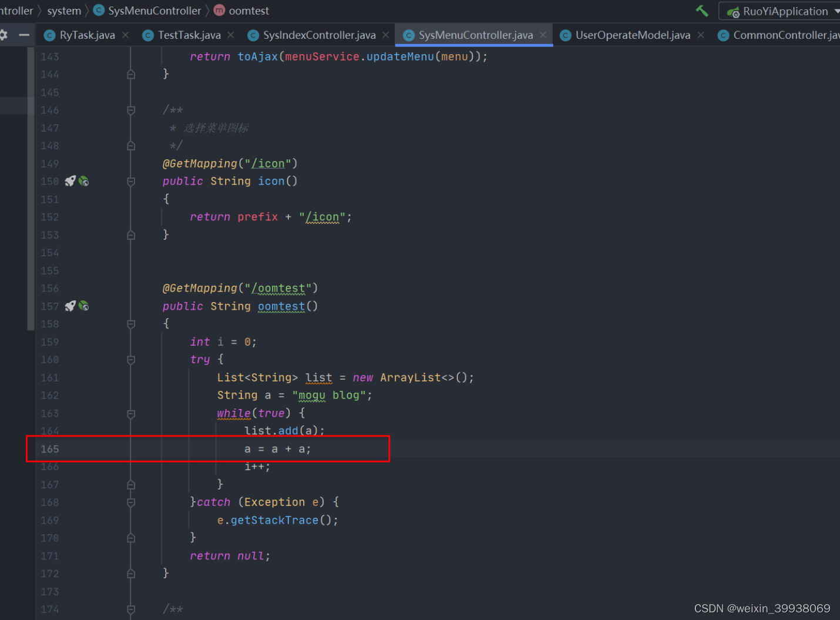
Task: Select the SysMenuController.java tab
Action: coord(475,35)
